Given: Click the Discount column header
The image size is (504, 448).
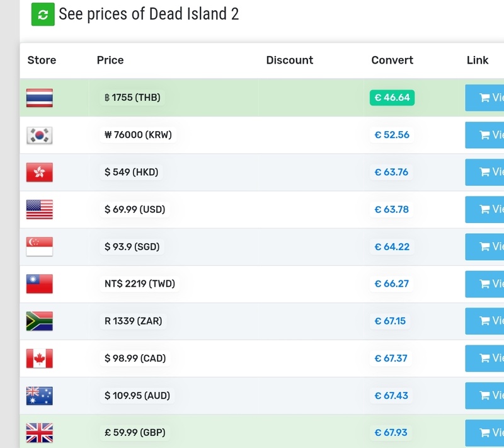Looking at the screenshot, I should tap(289, 60).
